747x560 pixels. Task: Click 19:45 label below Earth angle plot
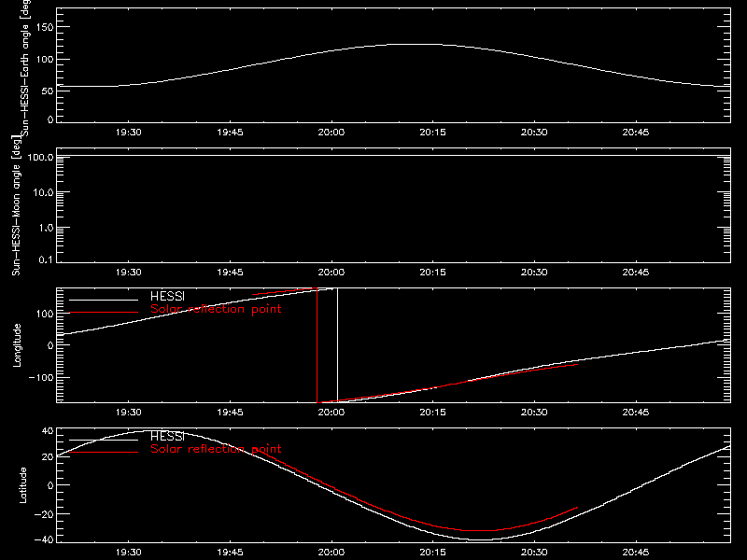coord(230,133)
